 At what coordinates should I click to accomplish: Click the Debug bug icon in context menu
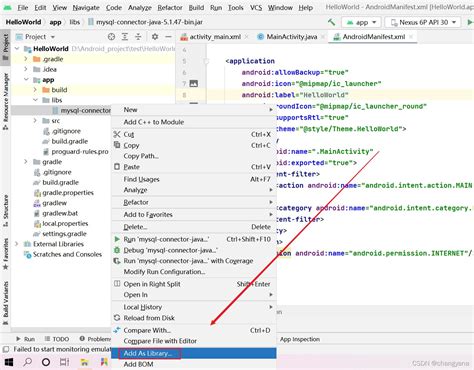117,250
